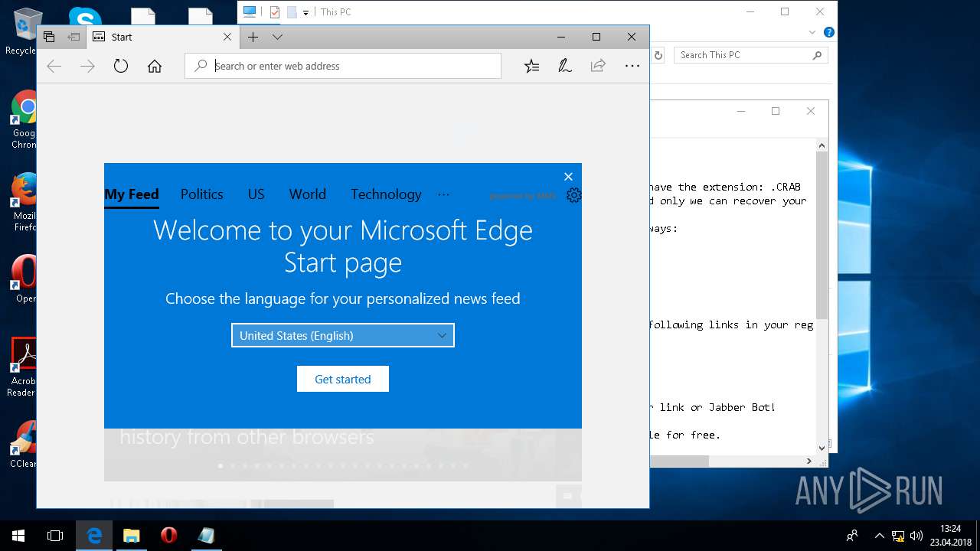Open the feedback icon at page bottom
Image resolution: width=980 pixels, height=551 pixels.
coord(568,496)
